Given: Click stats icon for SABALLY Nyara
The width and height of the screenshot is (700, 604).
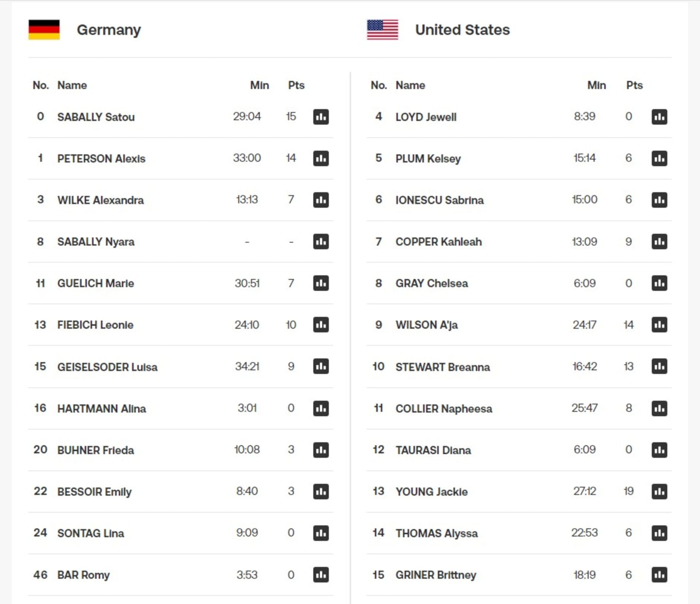Looking at the screenshot, I should coord(321,242).
